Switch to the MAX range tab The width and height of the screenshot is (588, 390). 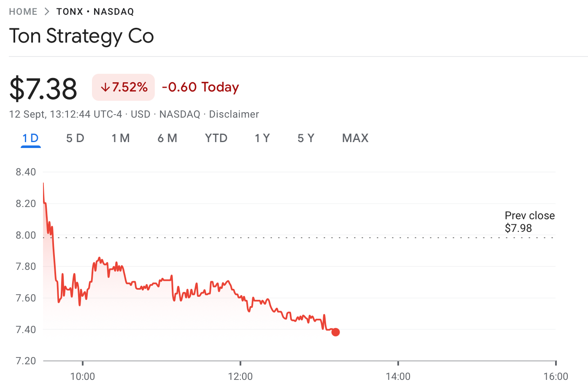coord(355,138)
